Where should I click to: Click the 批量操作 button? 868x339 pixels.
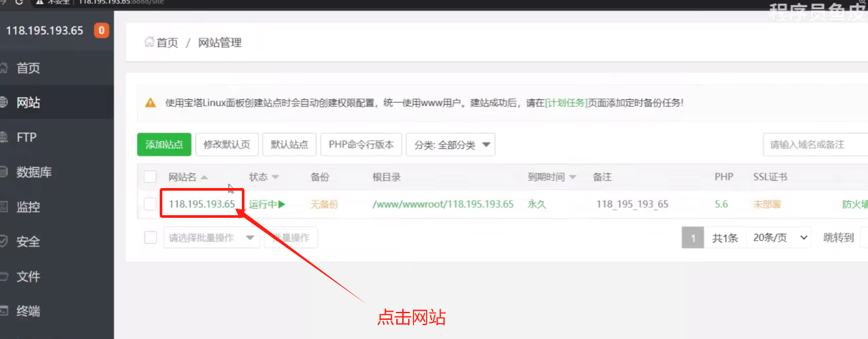pos(291,237)
